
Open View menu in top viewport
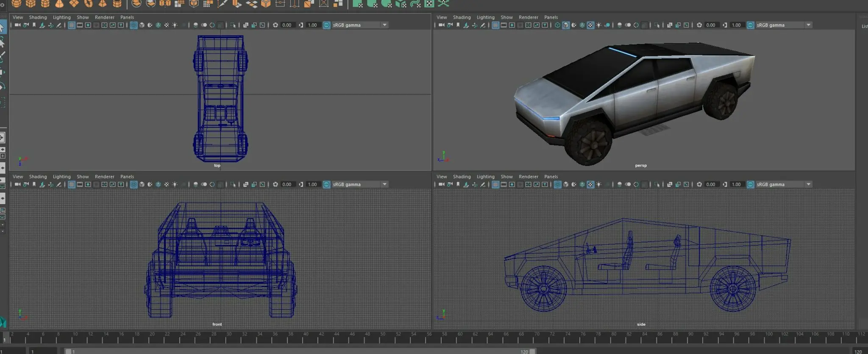18,17
